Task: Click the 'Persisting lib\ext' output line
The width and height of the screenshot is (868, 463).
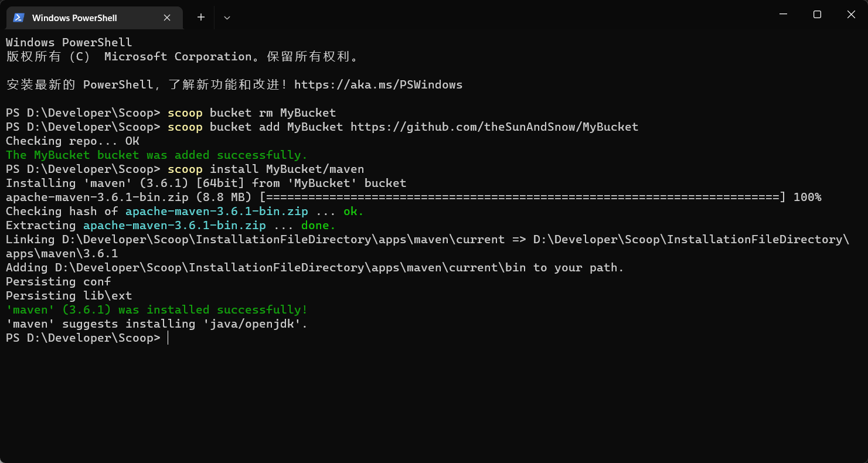Action: [69, 296]
